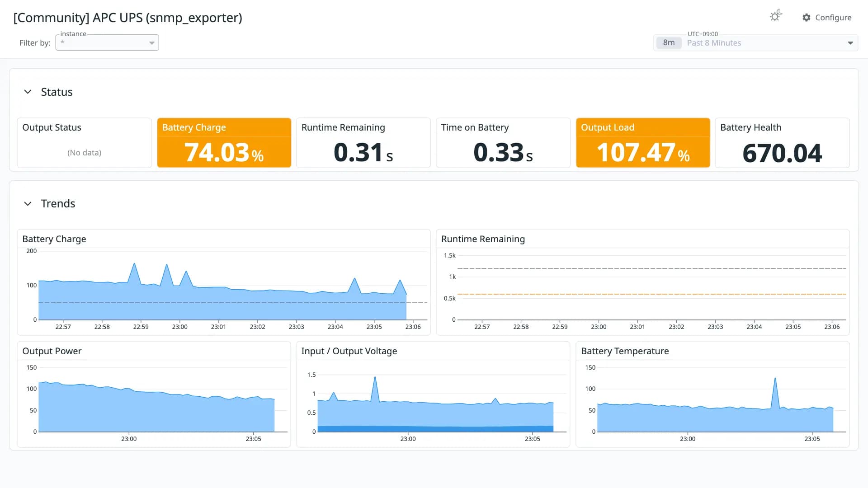This screenshot has width=868, height=488.
Task: Click the Battery Temperature chart title
Action: coord(625,351)
